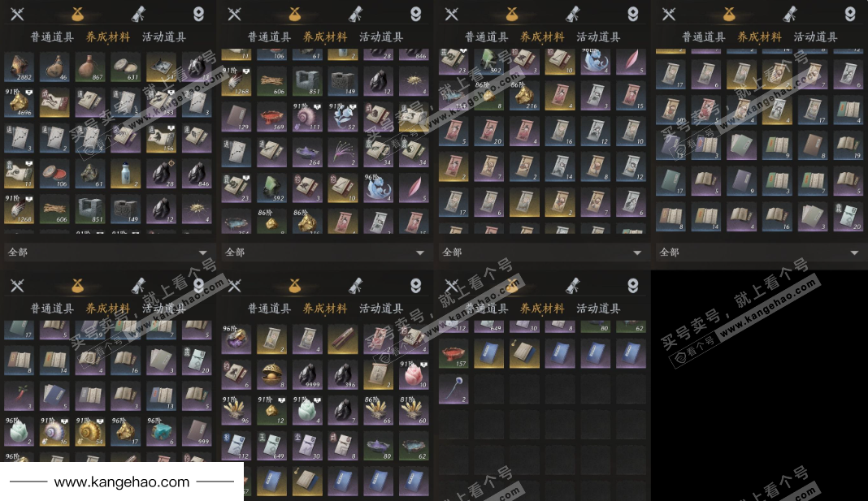Open the www.kangehao.com banner link
The width and height of the screenshot is (868, 501).
122,482
